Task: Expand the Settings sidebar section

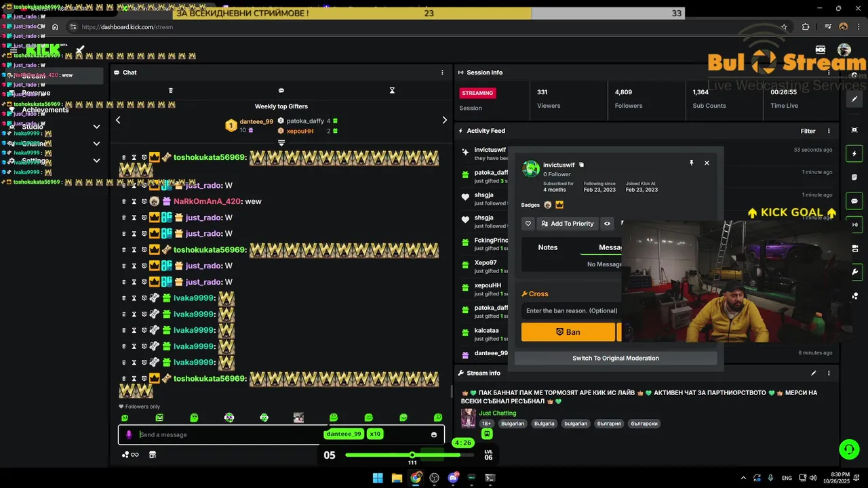Action: 96,161
